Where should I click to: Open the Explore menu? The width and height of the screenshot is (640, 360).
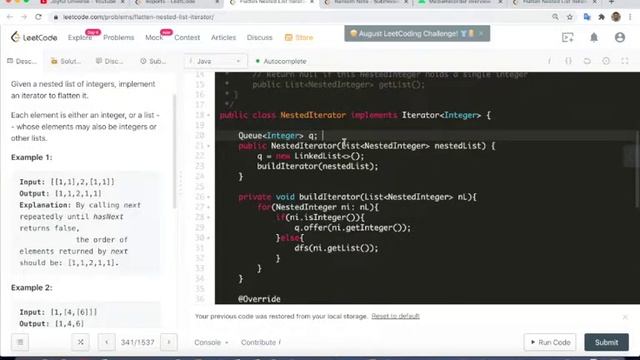[x=80, y=38]
